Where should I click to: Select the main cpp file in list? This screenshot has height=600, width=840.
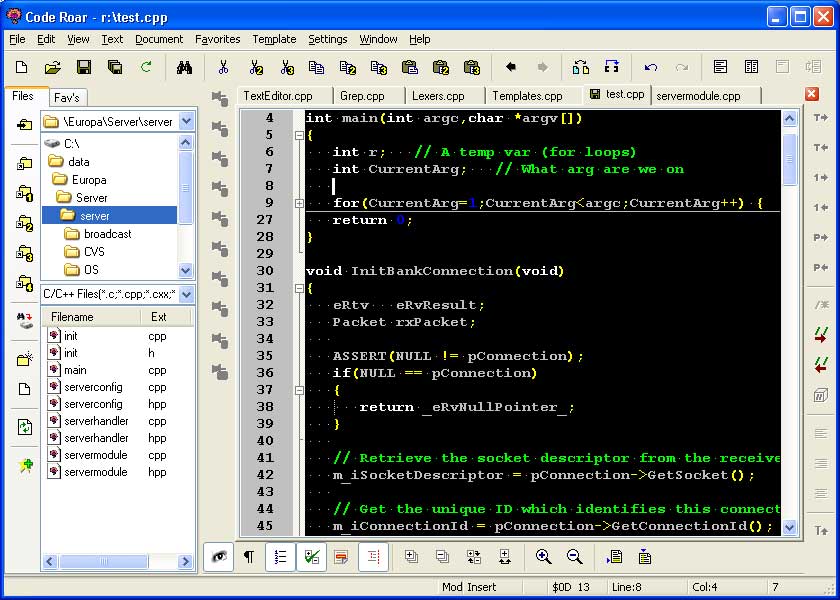click(107, 370)
